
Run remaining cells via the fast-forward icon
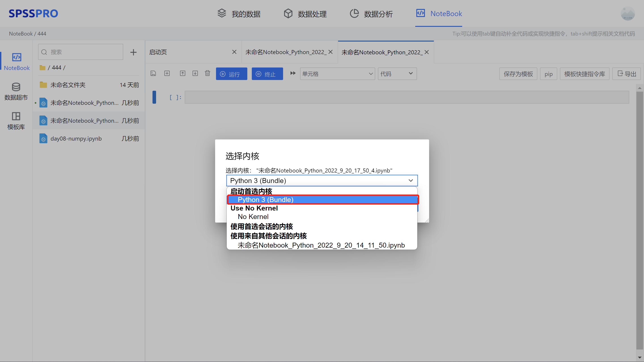click(x=292, y=73)
